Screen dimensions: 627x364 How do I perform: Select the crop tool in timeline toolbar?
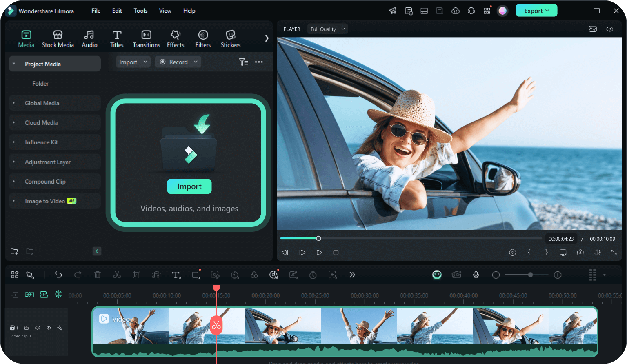tap(137, 275)
